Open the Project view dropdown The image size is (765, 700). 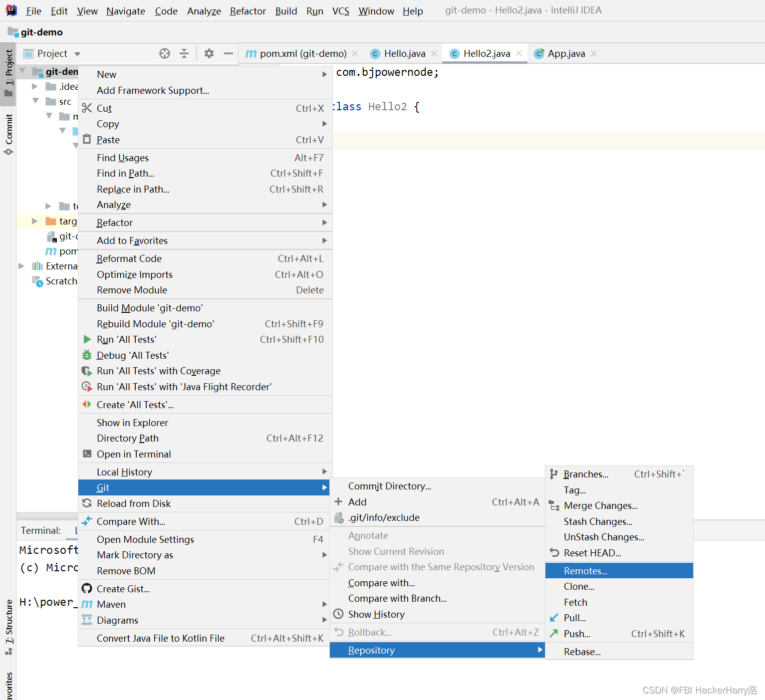pos(77,54)
